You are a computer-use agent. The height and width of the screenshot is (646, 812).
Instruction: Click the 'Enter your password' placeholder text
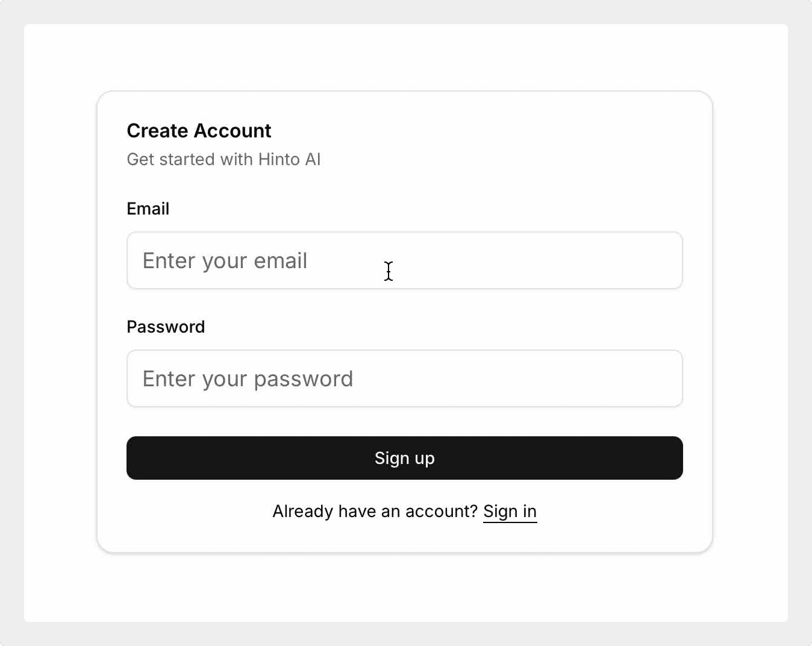coord(248,379)
